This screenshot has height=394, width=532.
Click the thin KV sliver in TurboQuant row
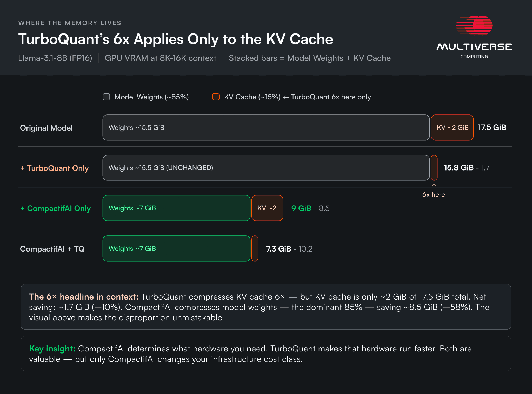coord(434,168)
